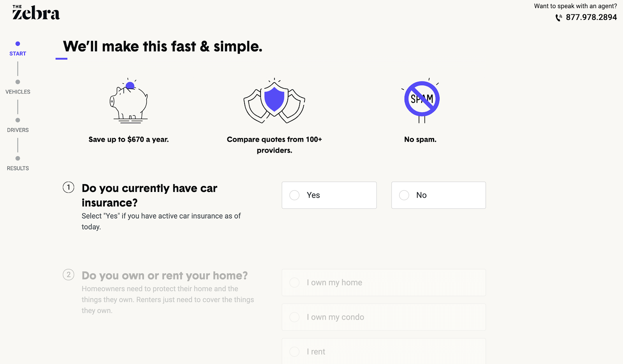Click the RESULTS step dot
The width and height of the screenshot is (623, 364).
[18, 158]
